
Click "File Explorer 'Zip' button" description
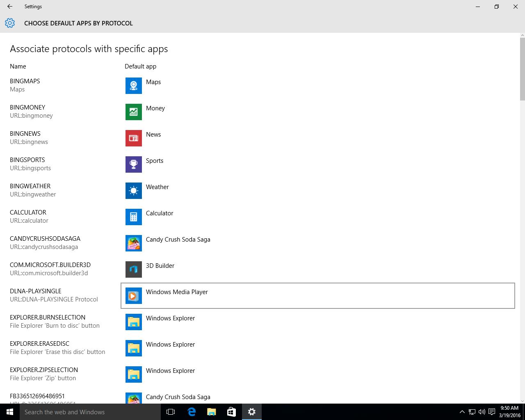pyautogui.click(x=43, y=378)
